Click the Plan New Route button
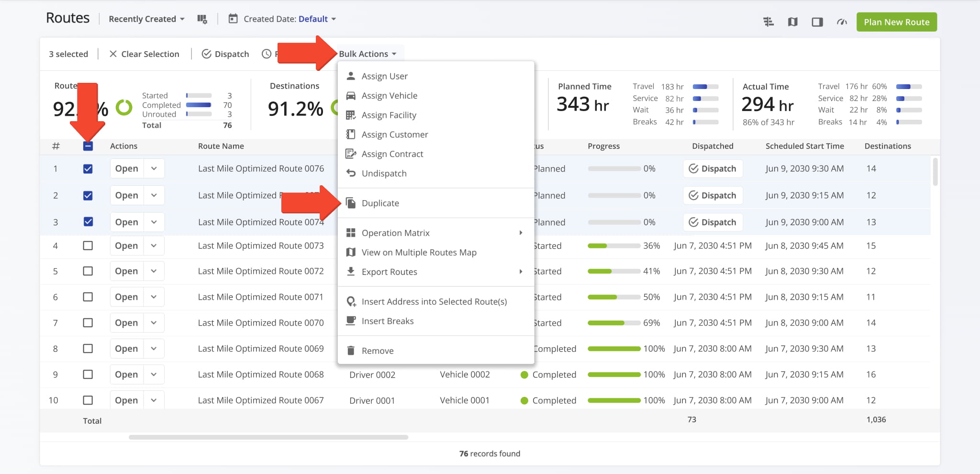 pos(896,22)
